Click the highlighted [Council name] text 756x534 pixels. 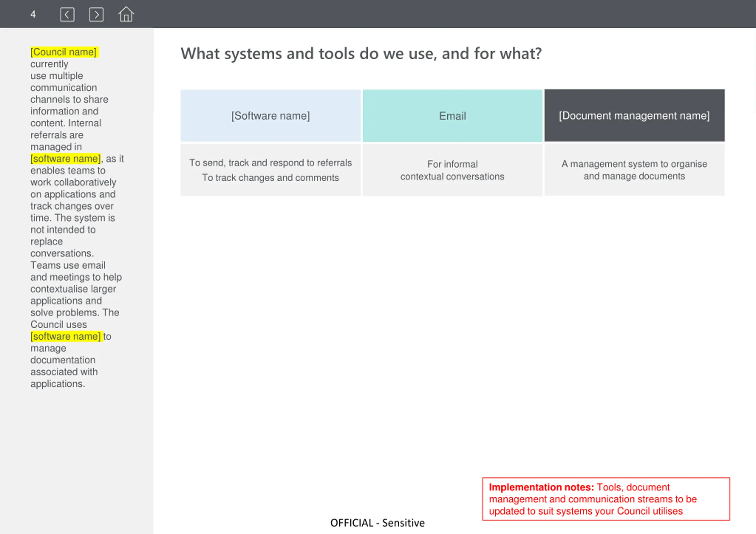(64, 52)
